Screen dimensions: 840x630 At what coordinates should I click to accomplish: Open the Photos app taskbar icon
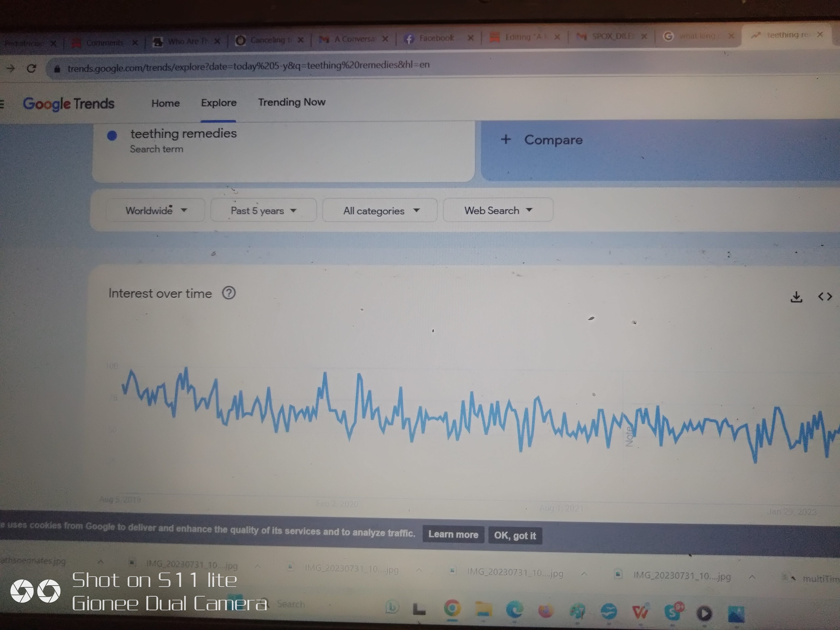[736, 614]
